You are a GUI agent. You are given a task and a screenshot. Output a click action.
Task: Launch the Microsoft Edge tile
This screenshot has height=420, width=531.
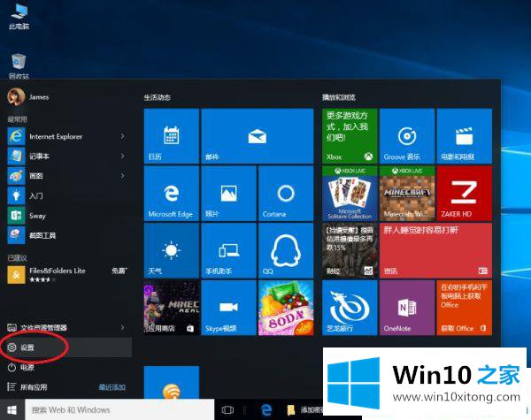[x=172, y=194]
